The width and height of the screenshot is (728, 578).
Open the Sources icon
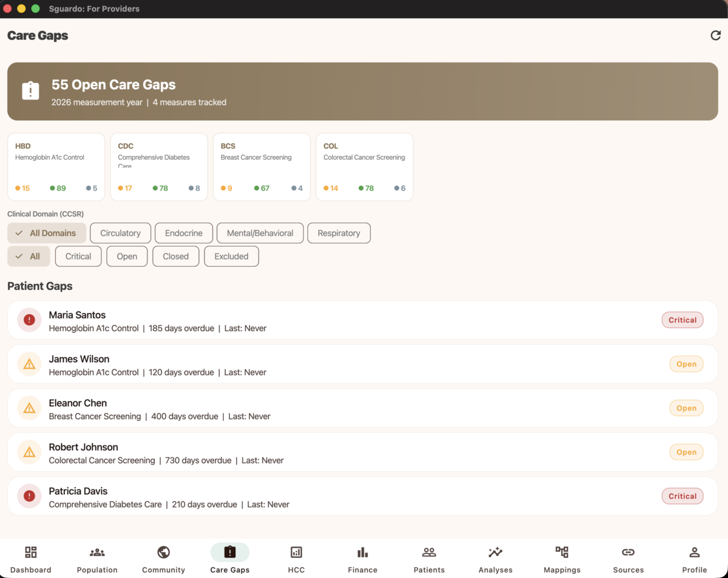click(628, 553)
